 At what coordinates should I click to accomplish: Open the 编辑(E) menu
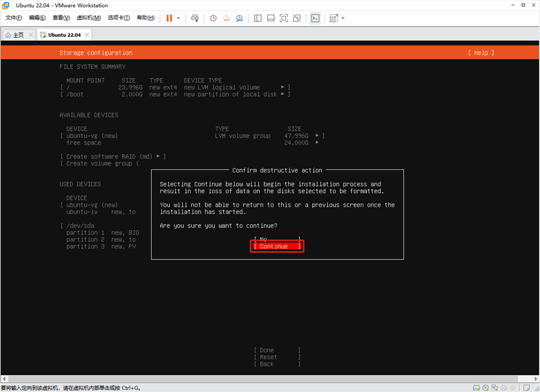coord(37,18)
